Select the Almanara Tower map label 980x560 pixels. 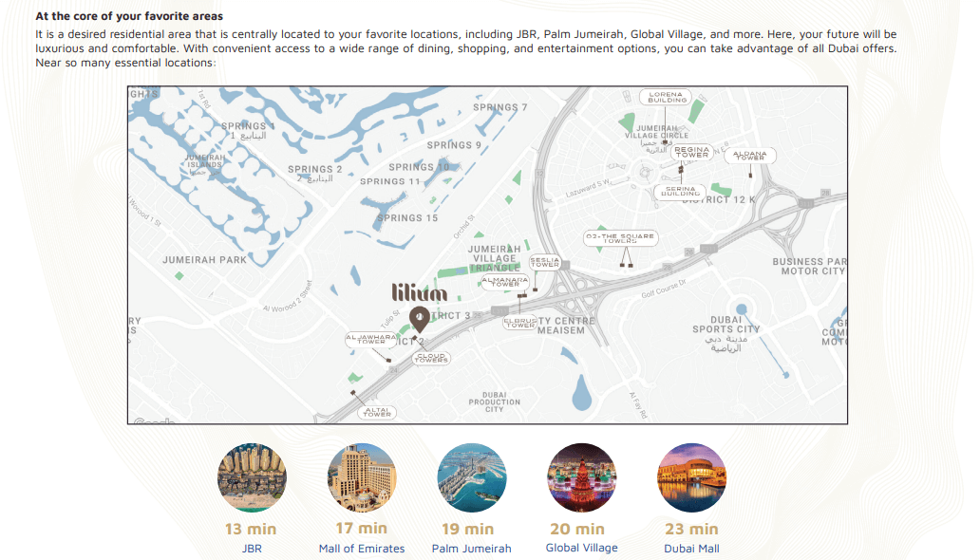tap(505, 282)
